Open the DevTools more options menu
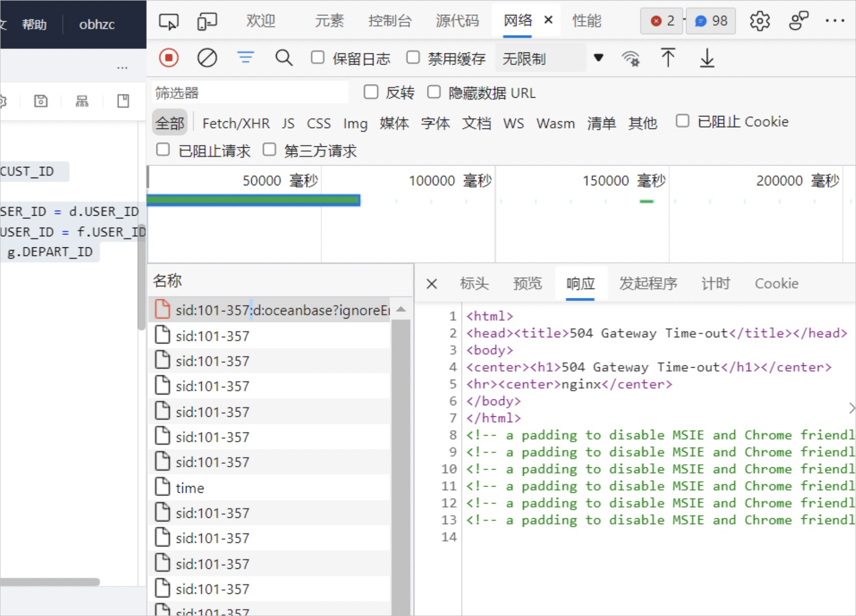856x616 pixels. (835, 21)
